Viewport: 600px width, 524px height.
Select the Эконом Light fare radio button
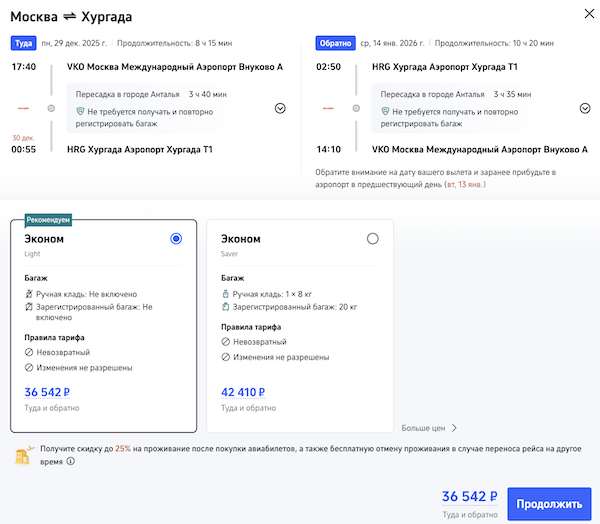pyautogui.click(x=177, y=239)
